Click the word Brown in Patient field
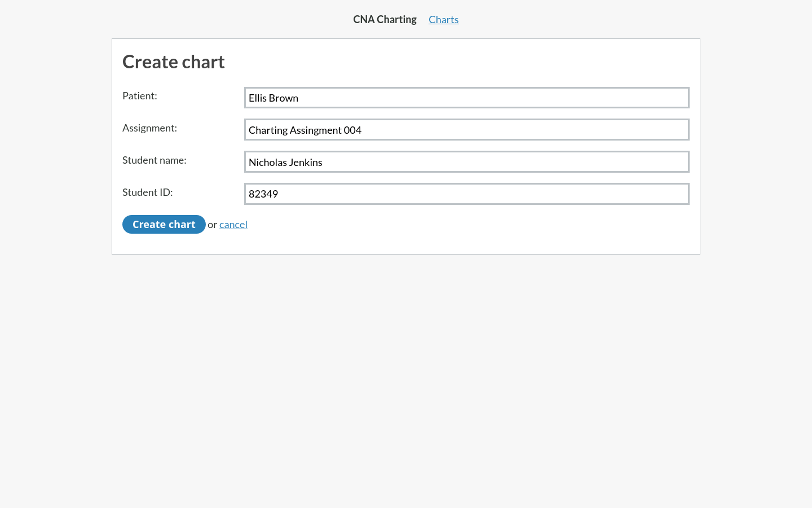 point(284,98)
